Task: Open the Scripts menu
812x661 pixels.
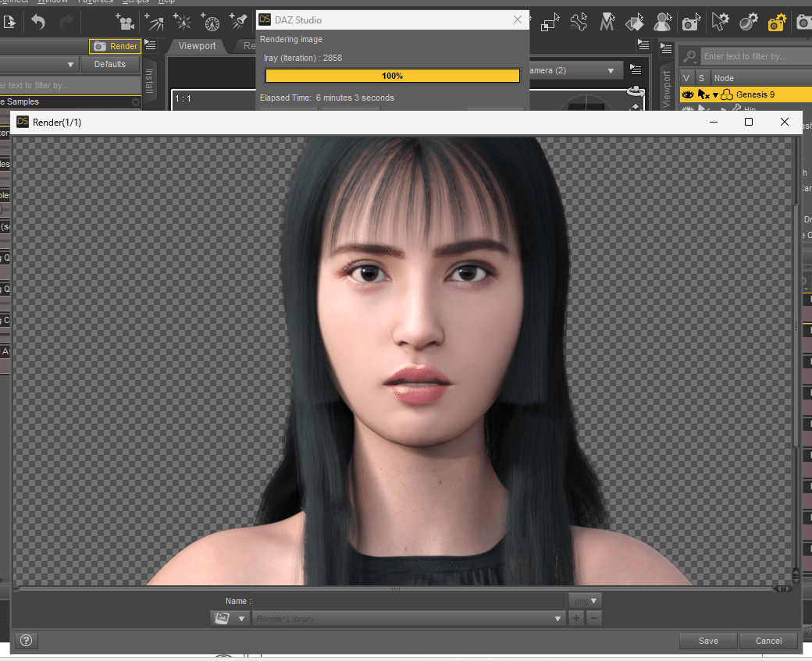Action: (x=136, y=2)
